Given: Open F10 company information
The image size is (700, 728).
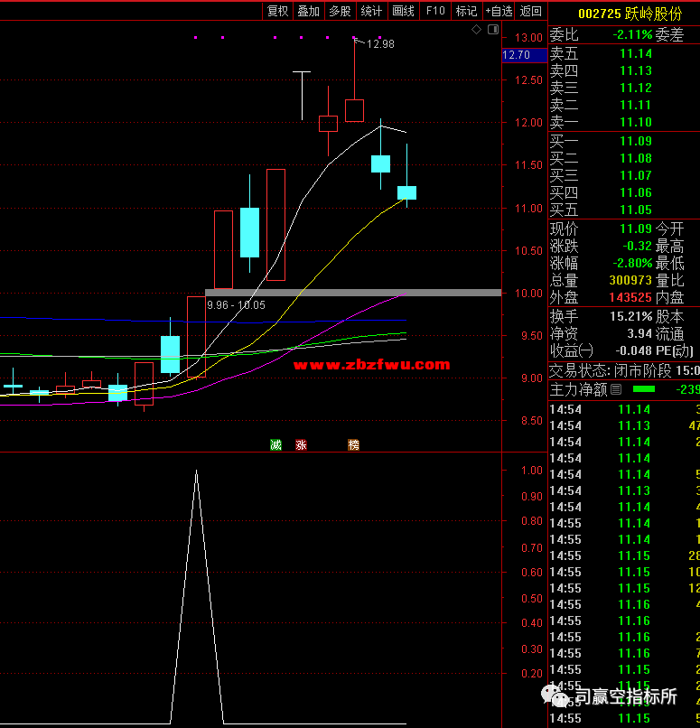Looking at the screenshot, I should point(435,11).
